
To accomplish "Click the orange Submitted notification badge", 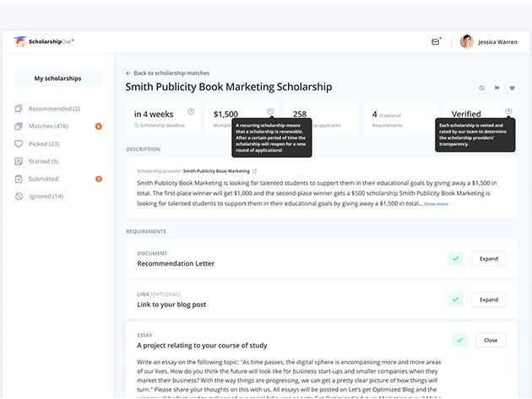I will point(99,179).
